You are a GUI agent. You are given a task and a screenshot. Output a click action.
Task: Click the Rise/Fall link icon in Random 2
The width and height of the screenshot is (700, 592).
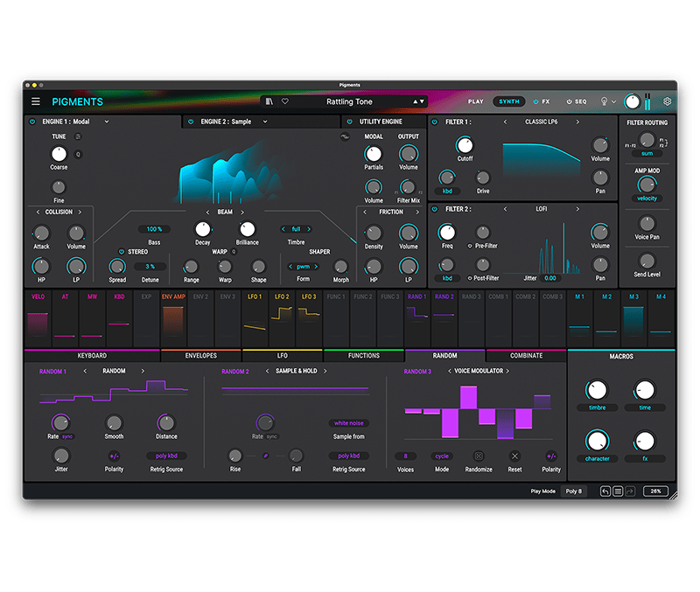coord(266,456)
